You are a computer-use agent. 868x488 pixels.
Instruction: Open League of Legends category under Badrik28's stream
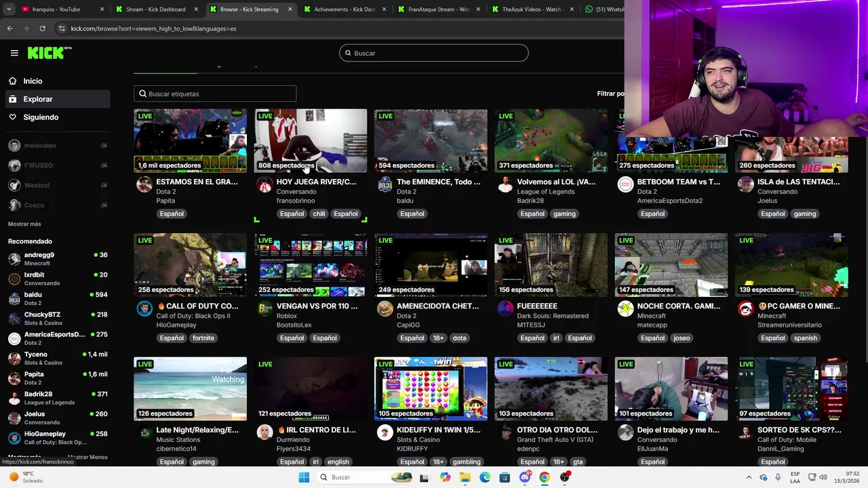click(x=546, y=192)
